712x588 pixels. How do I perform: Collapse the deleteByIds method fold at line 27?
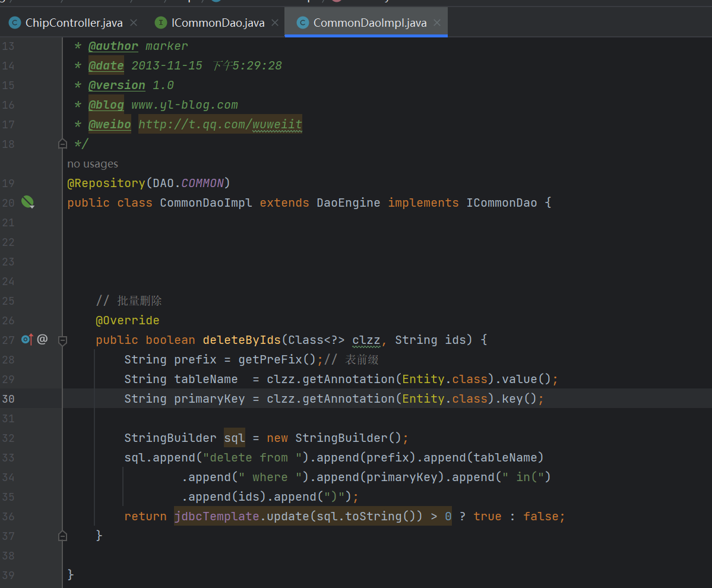pos(63,340)
